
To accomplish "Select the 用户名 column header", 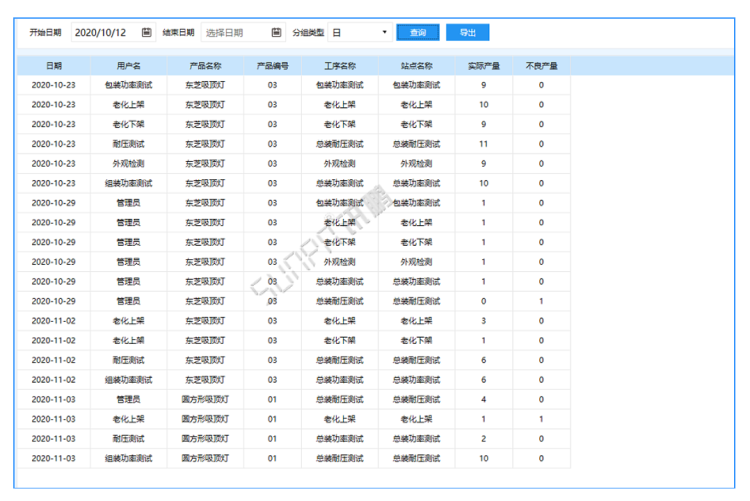I will 128,65.
